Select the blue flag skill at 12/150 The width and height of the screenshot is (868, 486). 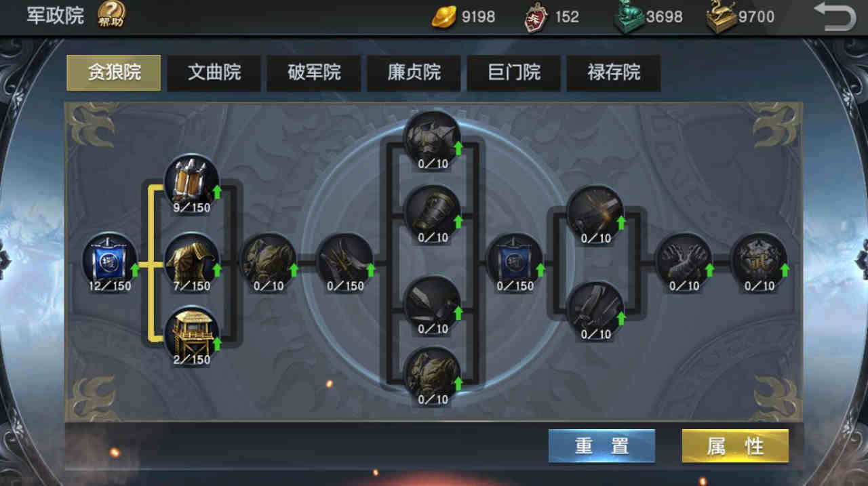[110, 259]
